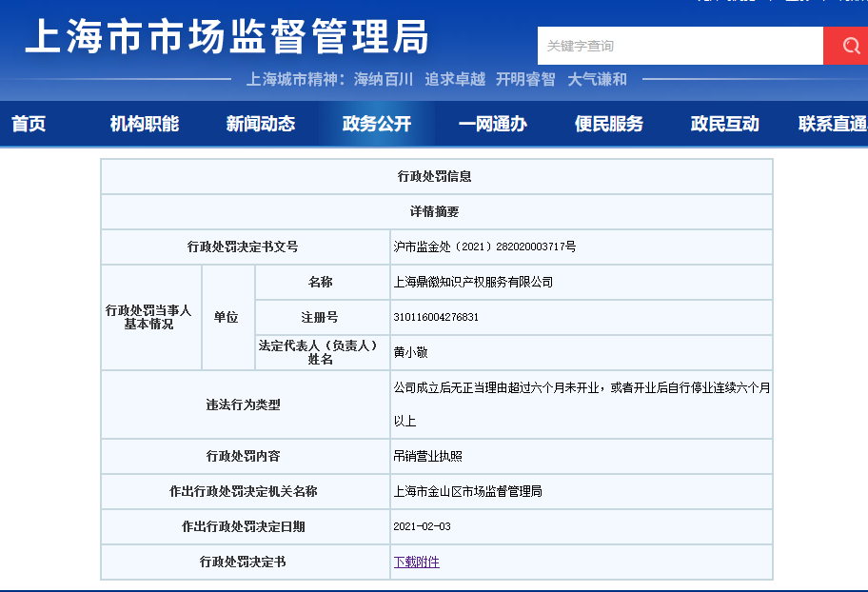The width and height of the screenshot is (868, 592).
Task: Click the 作出行政处罚决定日期 label
Action: (x=243, y=526)
